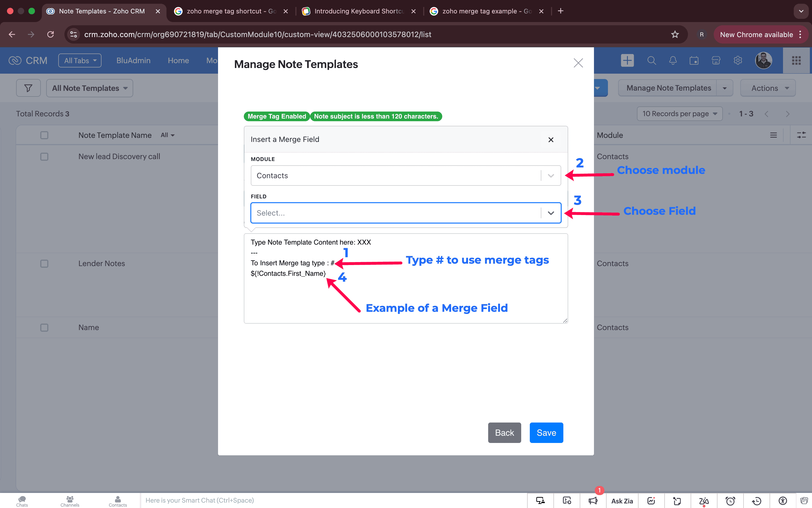This screenshot has width=812, height=508.
Task: Click the plus create-new icon in CRM header
Action: click(627, 60)
